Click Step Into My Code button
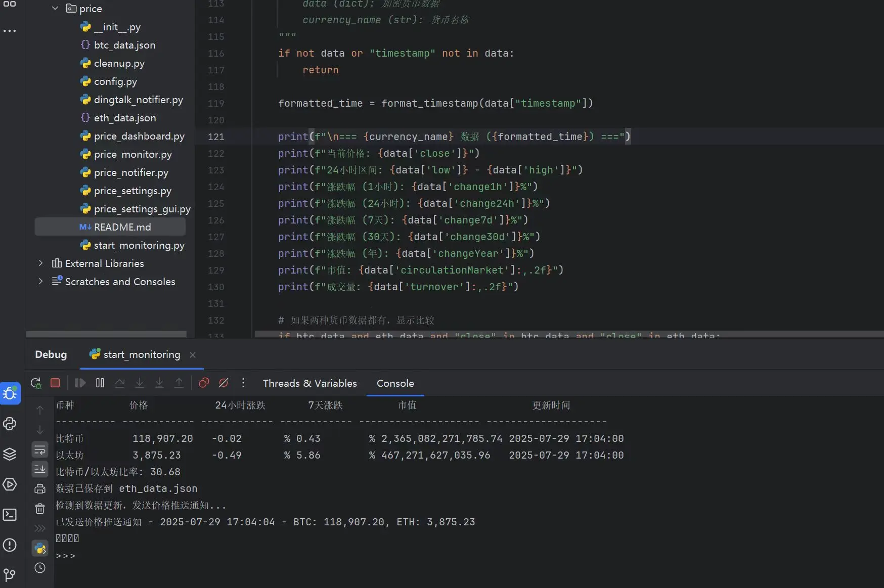Image resolution: width=884 pixels, height=588 pixels. tap(159, 383)
